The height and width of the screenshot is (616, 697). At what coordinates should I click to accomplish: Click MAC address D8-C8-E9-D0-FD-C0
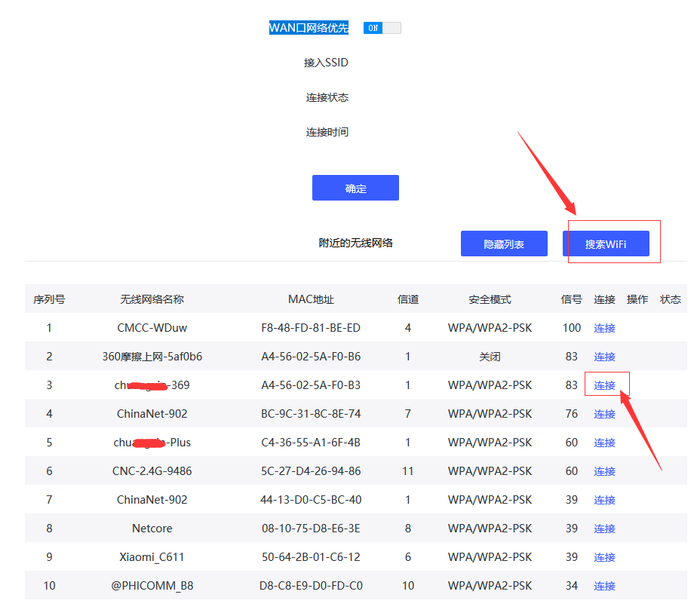coord(311,586)
